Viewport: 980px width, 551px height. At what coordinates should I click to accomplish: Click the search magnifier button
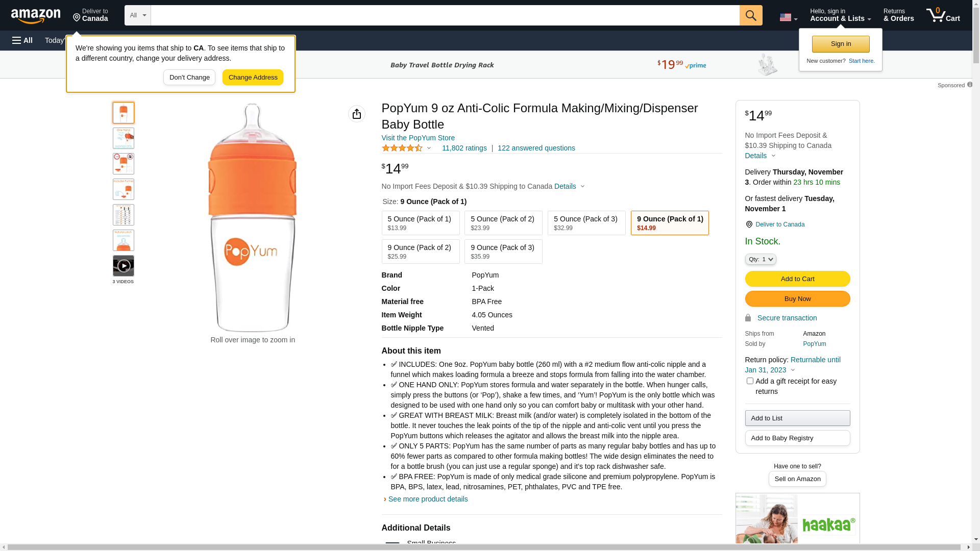[x=751, y=15]
